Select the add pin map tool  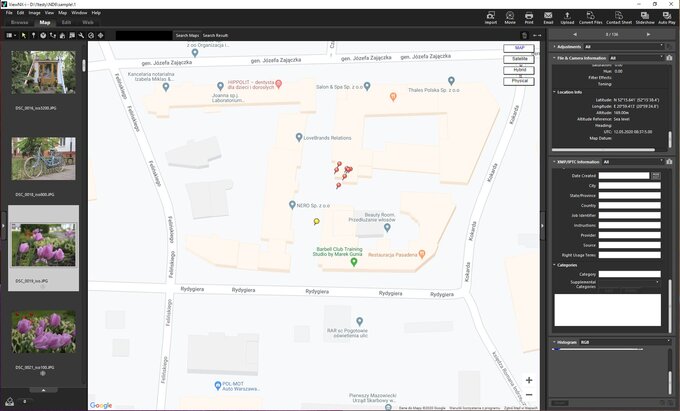33,36
